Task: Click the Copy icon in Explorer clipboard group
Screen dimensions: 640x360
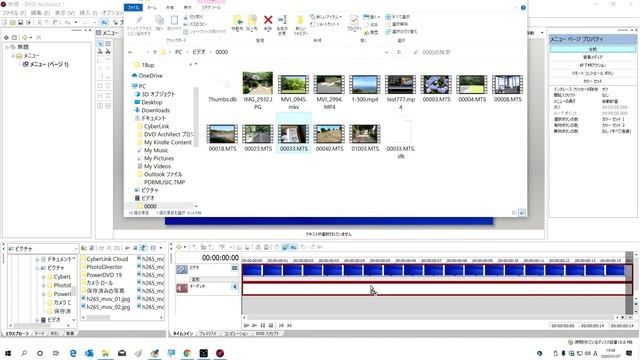Action: point(160,20)
